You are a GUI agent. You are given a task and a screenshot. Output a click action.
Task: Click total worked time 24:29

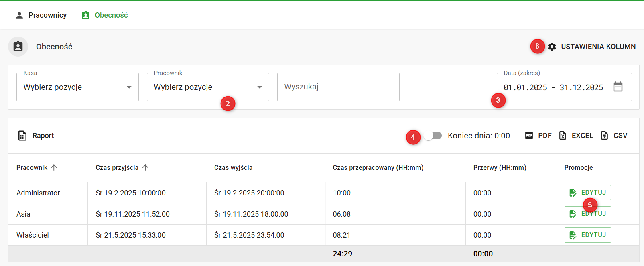point(343,254)
